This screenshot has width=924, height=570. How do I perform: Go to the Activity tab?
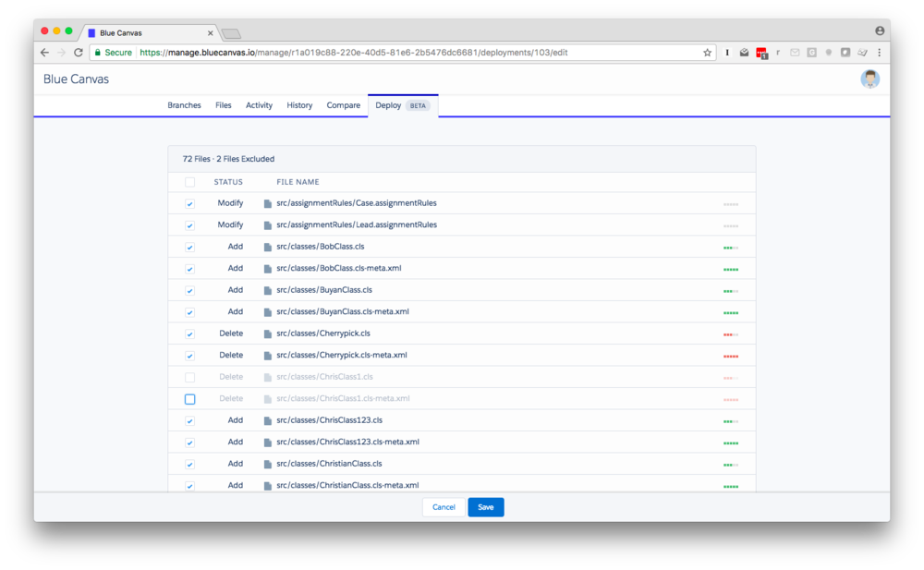tap(259, 105)
